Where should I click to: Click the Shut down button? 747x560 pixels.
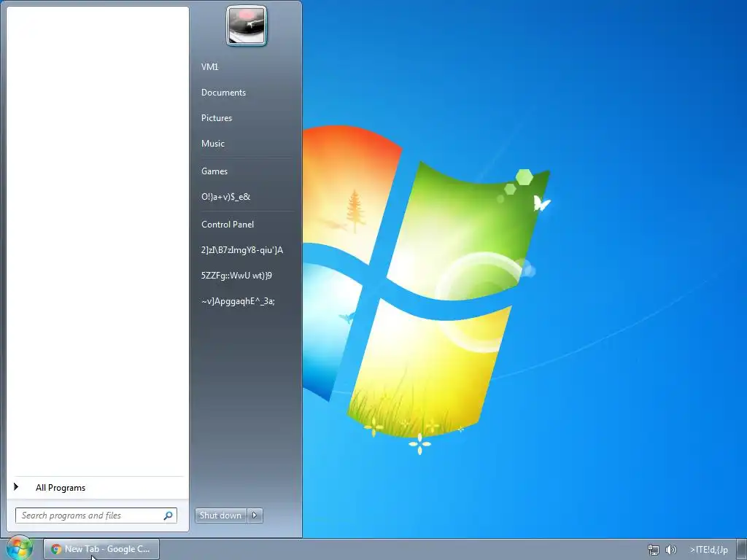click(x=220, y=516)
